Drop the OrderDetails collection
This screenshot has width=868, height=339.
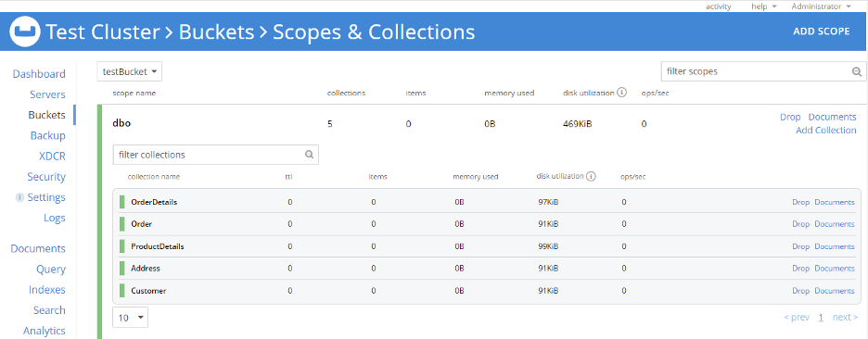click(800, 203)
